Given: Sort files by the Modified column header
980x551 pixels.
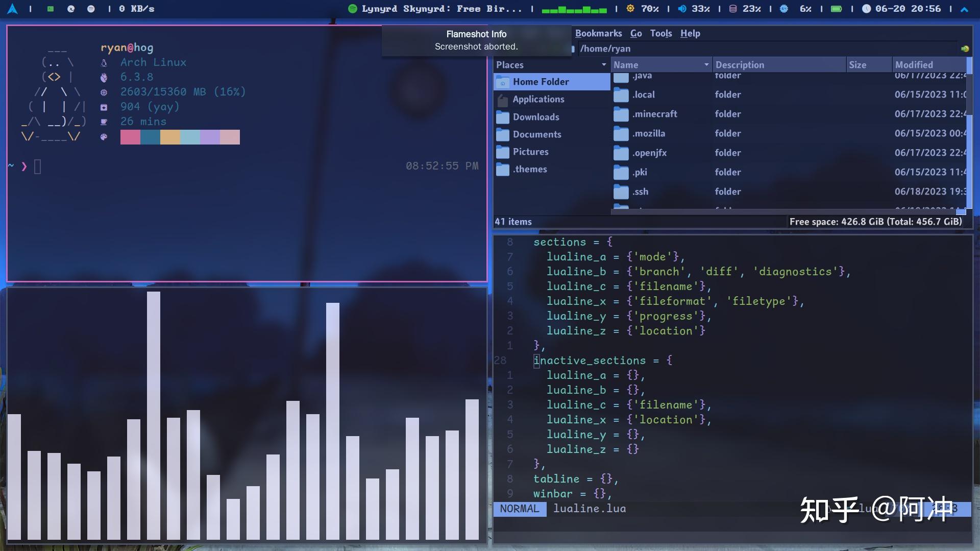Looking at the screenshot, I should pyautogui.click(x=914, y=64).
